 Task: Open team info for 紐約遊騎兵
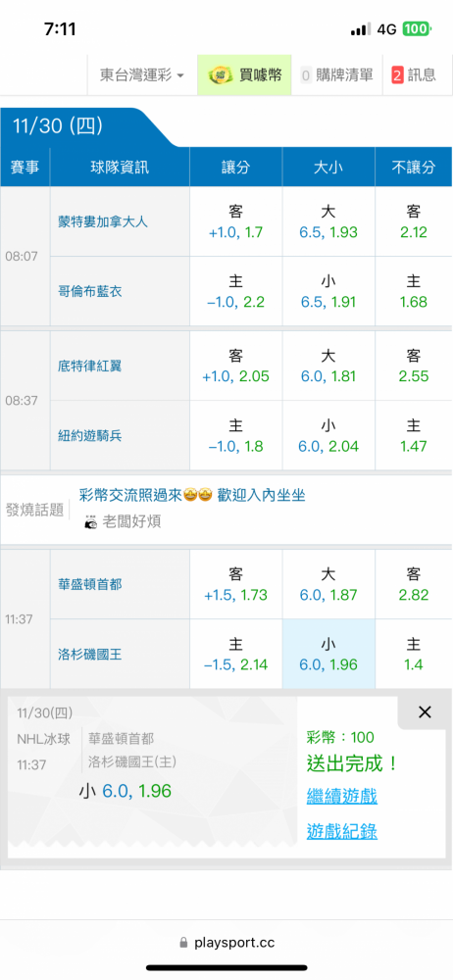[x=90, y=436]
